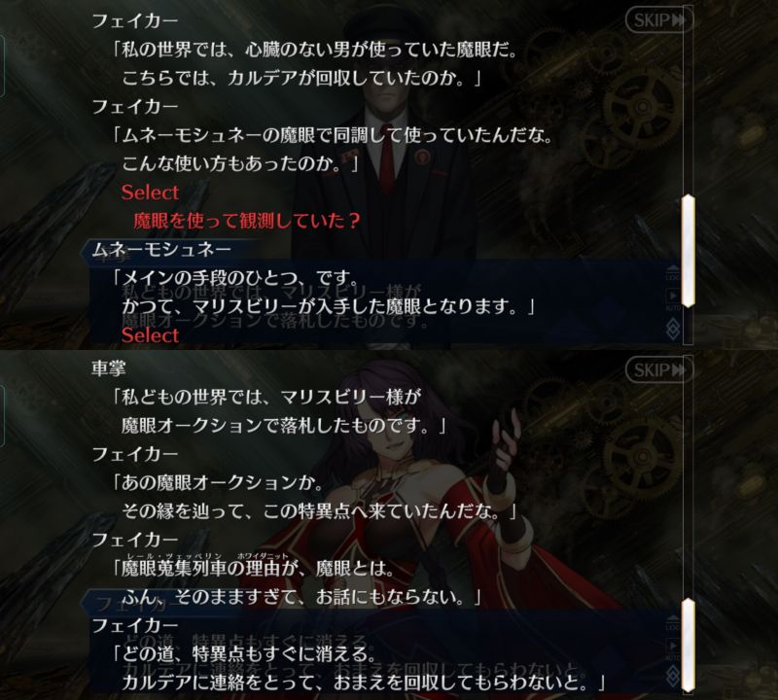Screen dimensions: 778x700
Task: Toggle the AUTO play icon in upper dialogue box
Action: [x=673, y=299]
